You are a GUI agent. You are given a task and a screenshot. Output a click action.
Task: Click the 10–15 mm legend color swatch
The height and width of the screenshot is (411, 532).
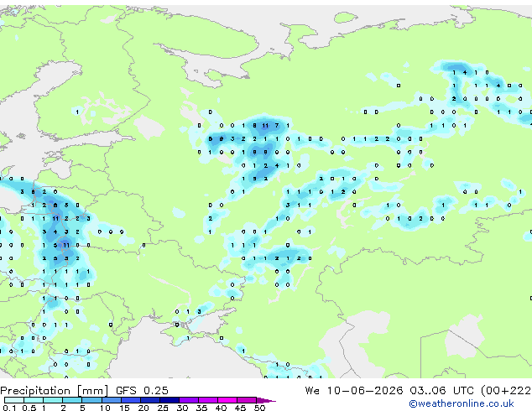(x=112, y=400)
